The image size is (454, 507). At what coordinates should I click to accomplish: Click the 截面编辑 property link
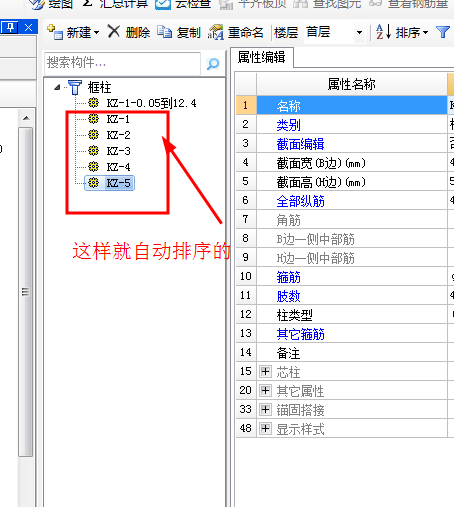point(300,144)
